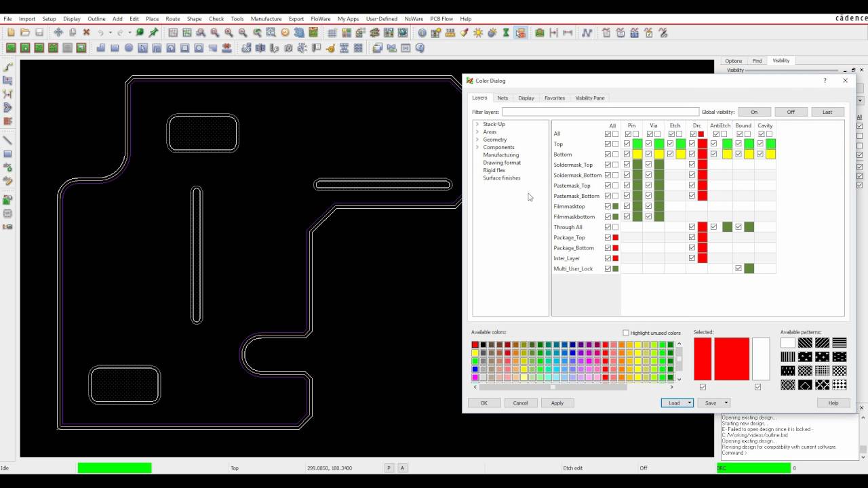
Task: Expand the Geometry tree node
Action: (x=477, y=139)
